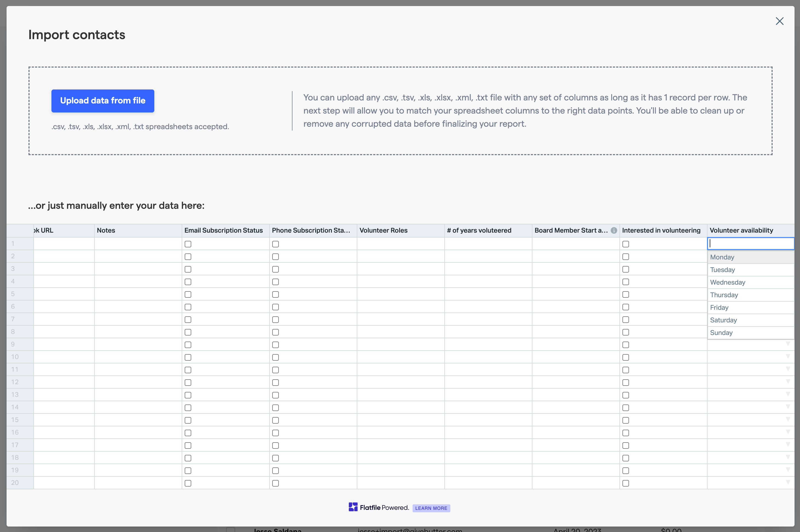This screenshot has width=800, height=532.
Task: Click Volunteer Roles cell in row 3
Action: 401,269
